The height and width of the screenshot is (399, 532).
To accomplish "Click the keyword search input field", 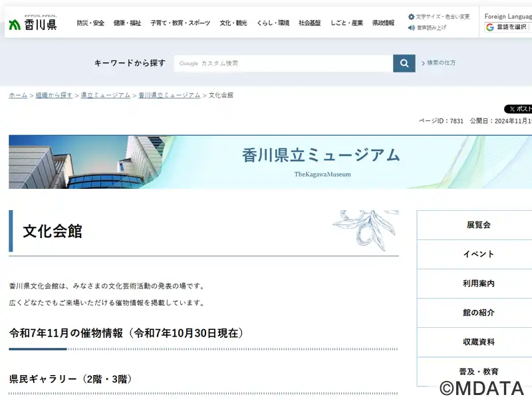I will [283, 63].
